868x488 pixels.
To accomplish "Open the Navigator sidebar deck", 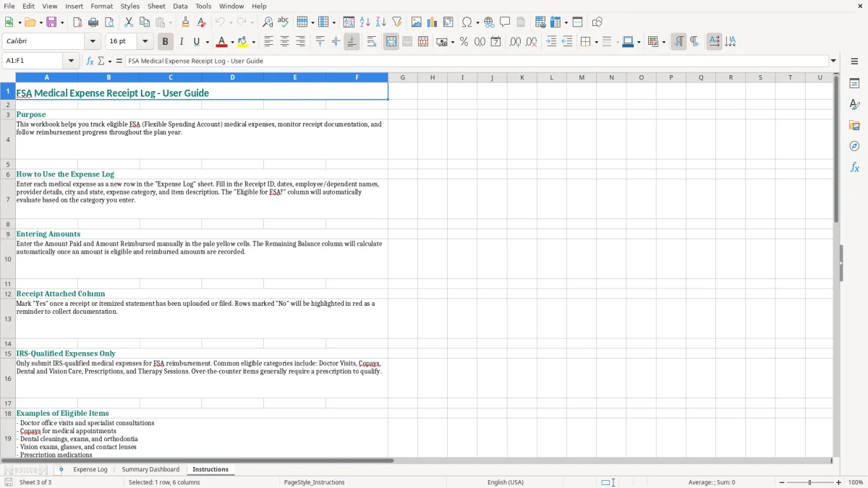I will 854,146.
